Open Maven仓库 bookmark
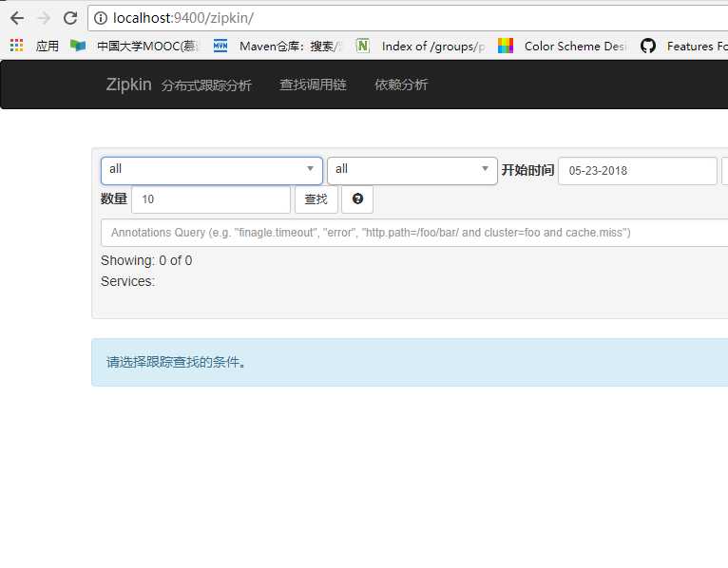Image resolution: width=728 pixels, height=568 pixels. (278, 46)
